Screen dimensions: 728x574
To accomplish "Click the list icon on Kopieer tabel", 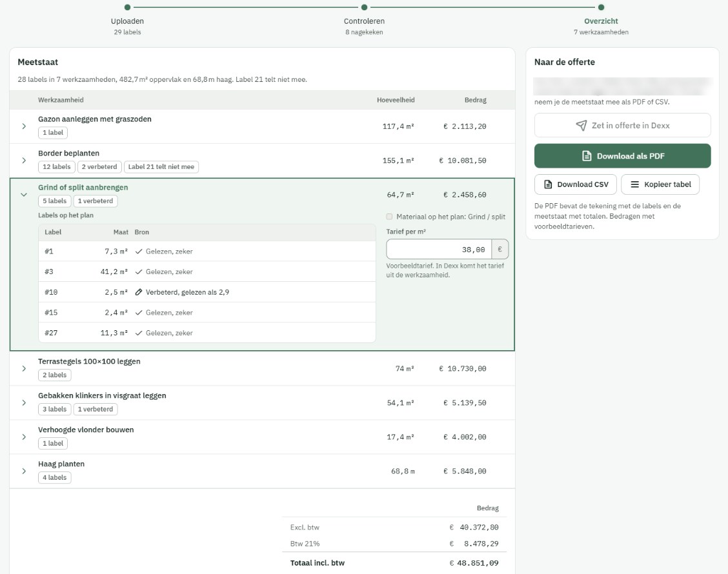I will [634, 184].
